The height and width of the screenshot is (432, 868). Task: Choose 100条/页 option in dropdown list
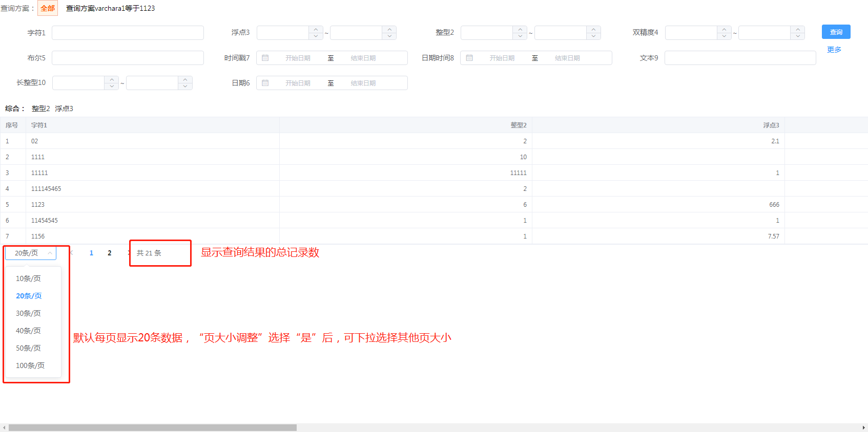(x=30, y=365)
